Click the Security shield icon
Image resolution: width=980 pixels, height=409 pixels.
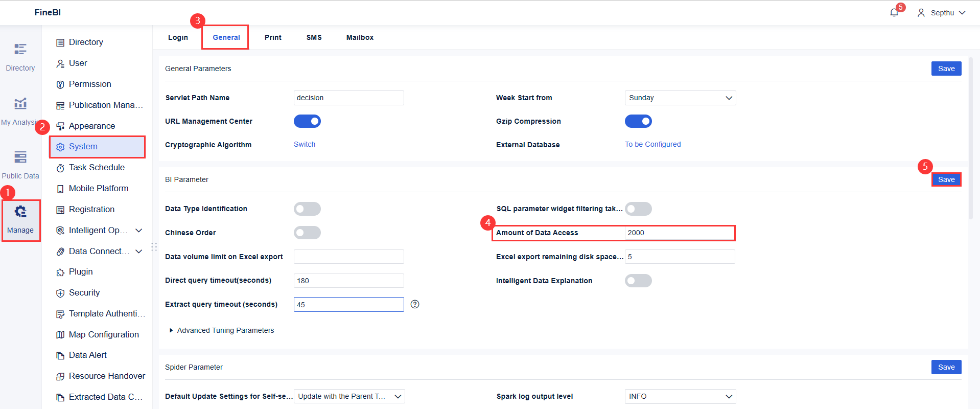[60, 293]
